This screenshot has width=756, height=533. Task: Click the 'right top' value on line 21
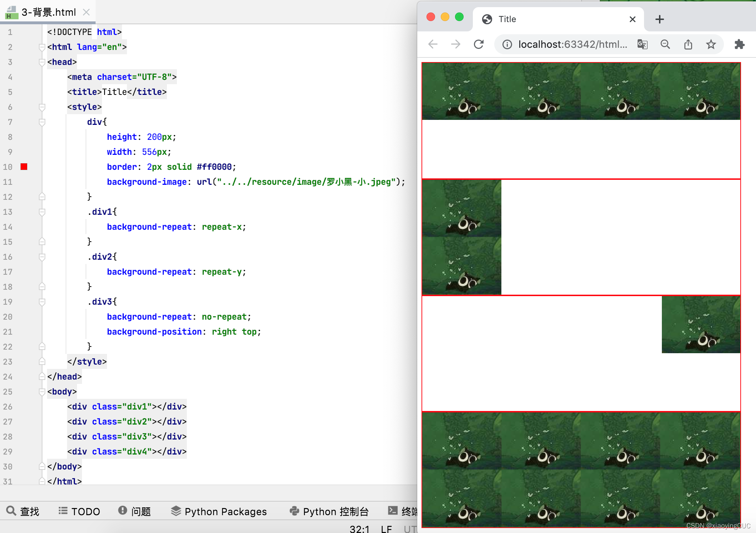tap(234, 332)
